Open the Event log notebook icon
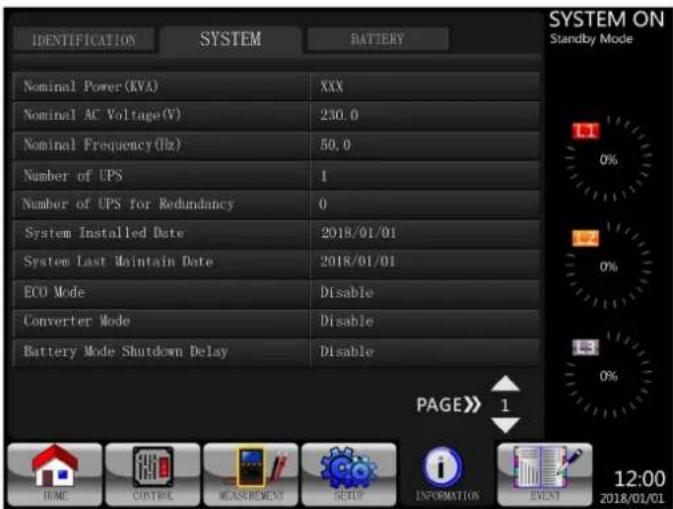Screen dimensions: 673x509 click(545, 474)
